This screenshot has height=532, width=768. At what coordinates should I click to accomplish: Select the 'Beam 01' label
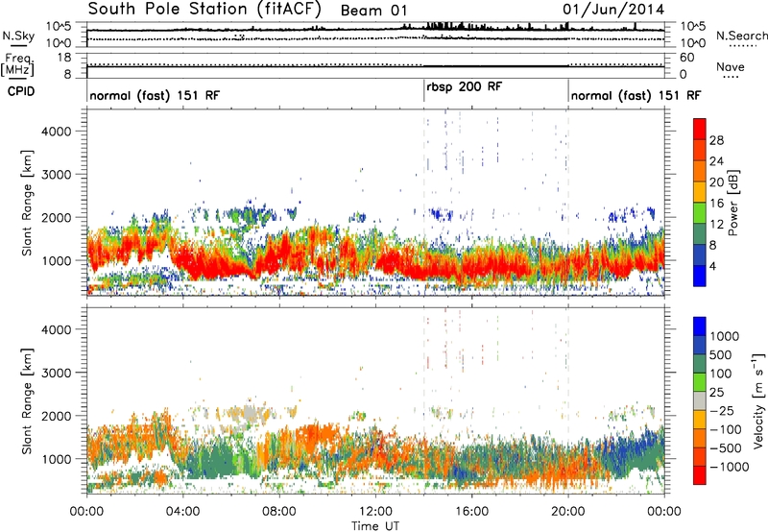tap(373, 11)
